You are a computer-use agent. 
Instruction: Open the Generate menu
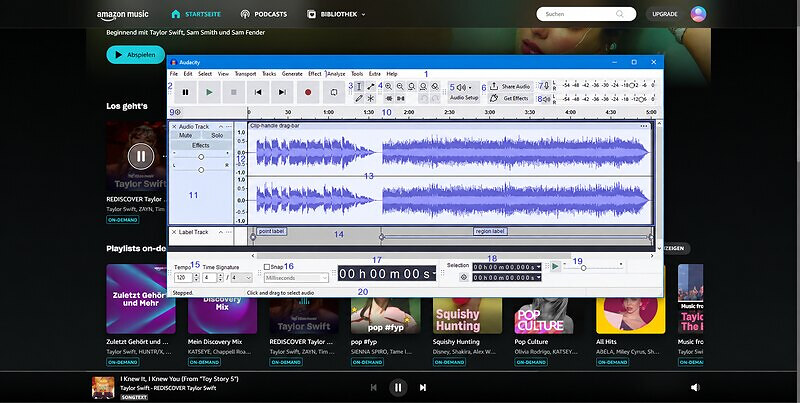tap(292, 74)
